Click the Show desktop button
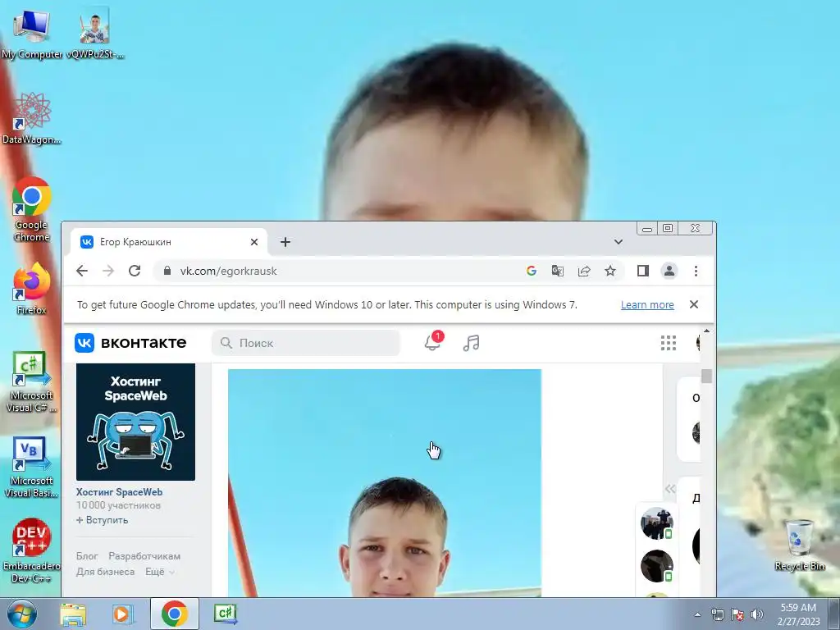Image resolution: width=840 pixels, height=630 pixels. click(834, 614)
